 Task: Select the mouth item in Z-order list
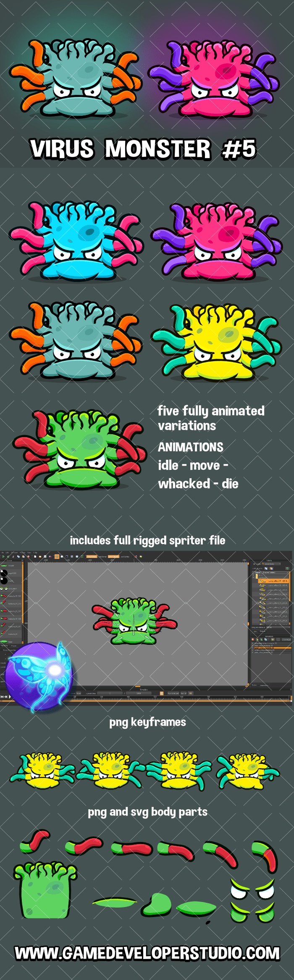point(11,566)
